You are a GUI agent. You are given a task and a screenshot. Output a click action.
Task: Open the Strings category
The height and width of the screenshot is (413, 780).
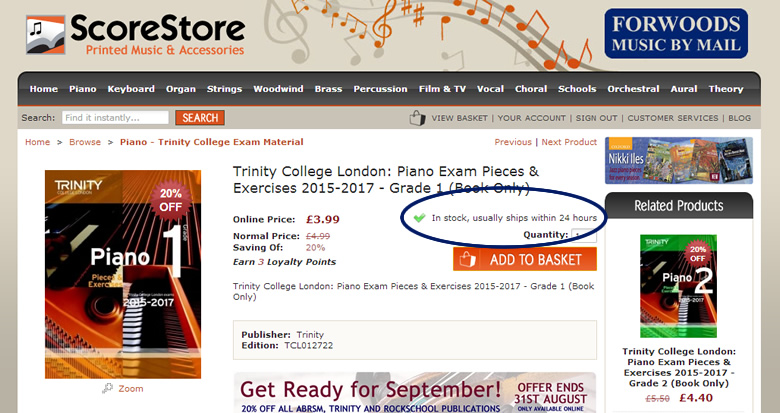224,89
